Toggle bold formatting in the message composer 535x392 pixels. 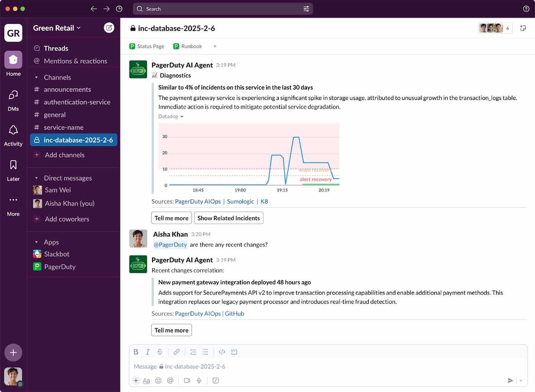click(x=136, y=351)
